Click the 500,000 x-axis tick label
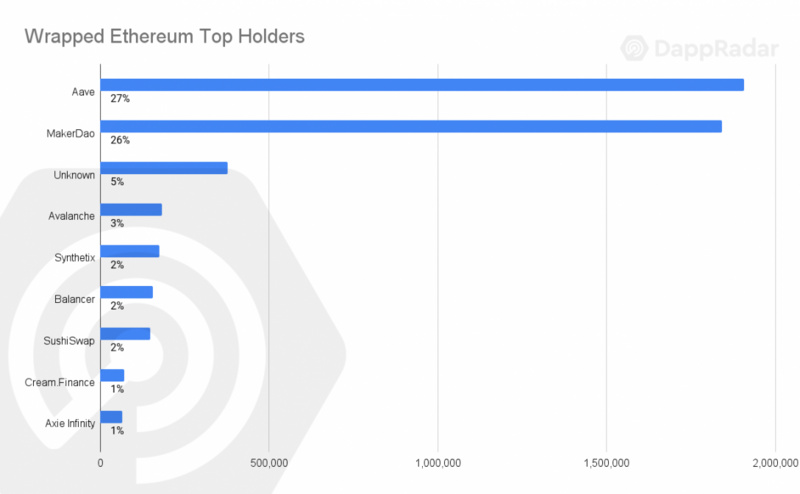 (268, 463)
